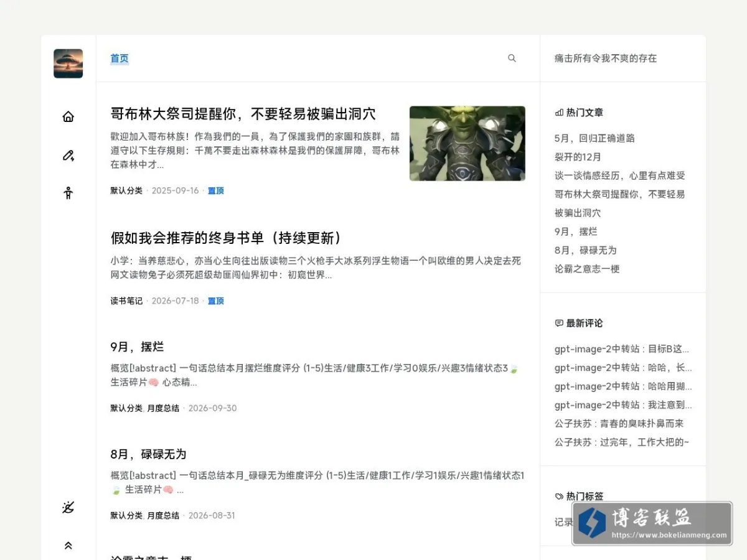Click 默认分类 category dated 2026-09-30
This screenshot has height=560, width=747.
(x=126, y=408)
